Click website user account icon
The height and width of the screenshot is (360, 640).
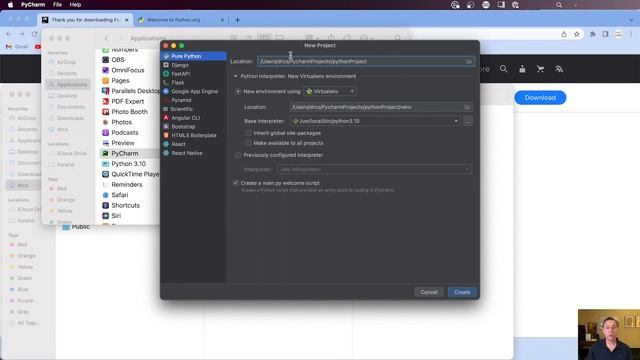(x=522, y=69)
